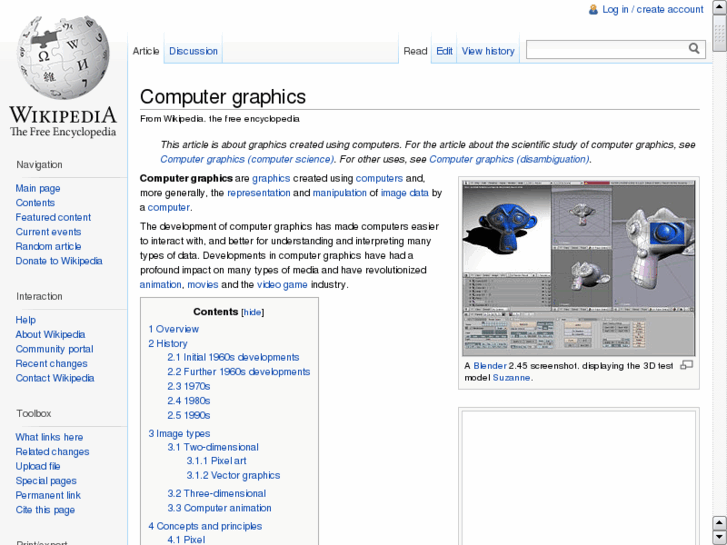Click the scrollbar thumb at top
The image size is (727, 545).
pyautogui.click(x=719, y=32)
